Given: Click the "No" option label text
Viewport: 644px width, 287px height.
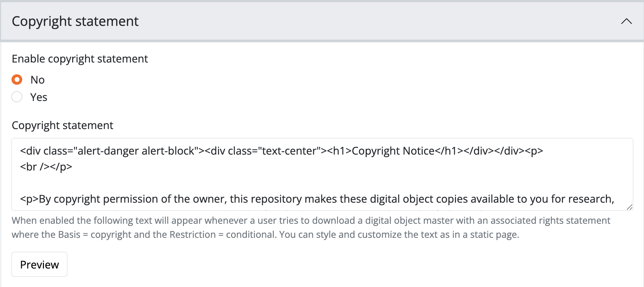Looking at the screenshot, I should pos(37,80).
